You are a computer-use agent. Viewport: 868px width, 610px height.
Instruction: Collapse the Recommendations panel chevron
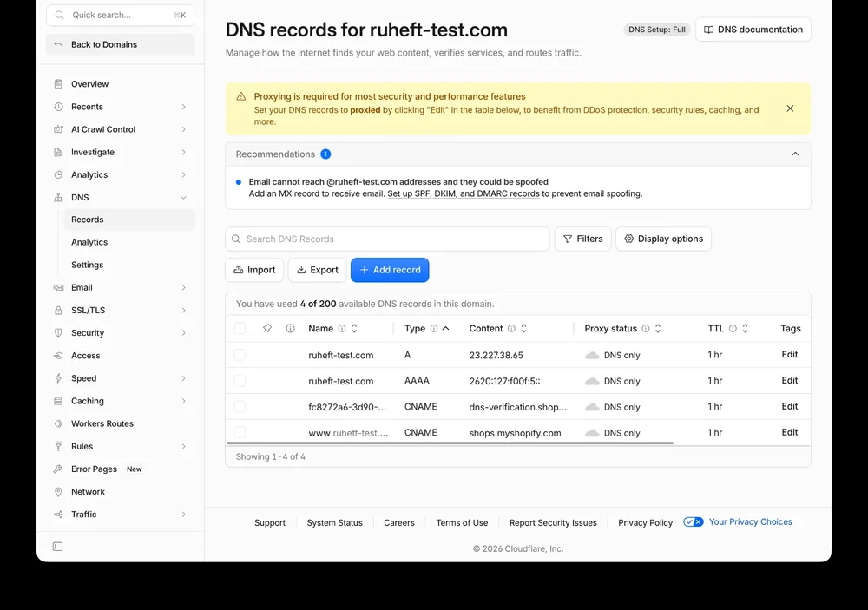[x=795, y=154]
